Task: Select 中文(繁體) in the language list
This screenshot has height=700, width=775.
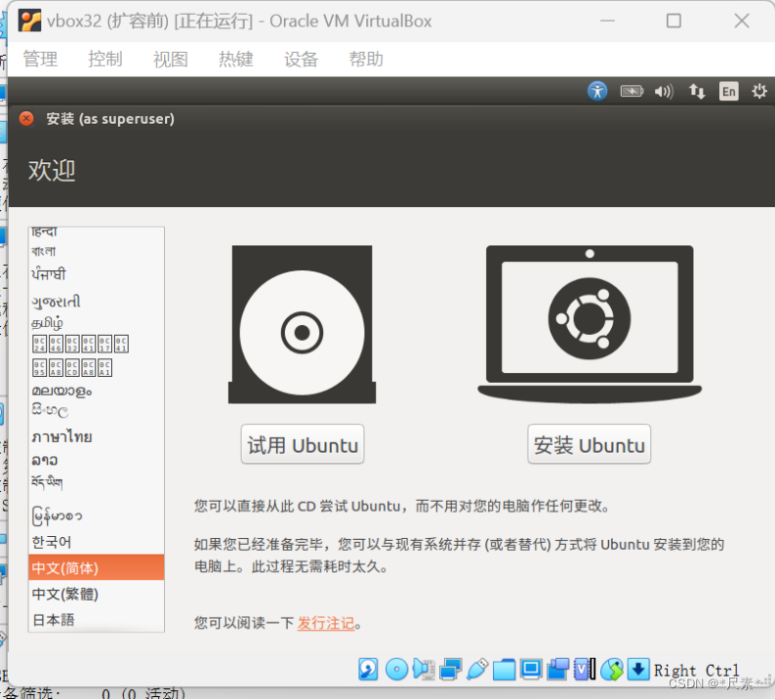Action: coord(97,594)
